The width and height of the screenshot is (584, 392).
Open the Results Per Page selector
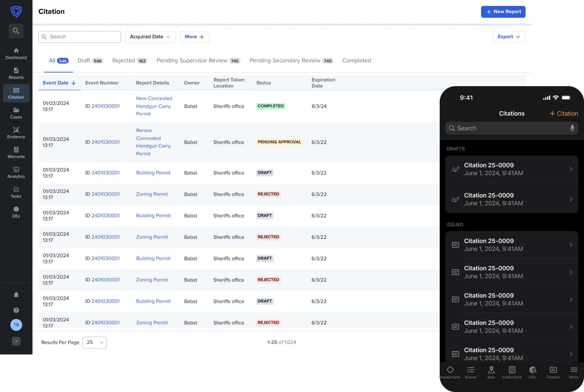(x=94, y=342)
